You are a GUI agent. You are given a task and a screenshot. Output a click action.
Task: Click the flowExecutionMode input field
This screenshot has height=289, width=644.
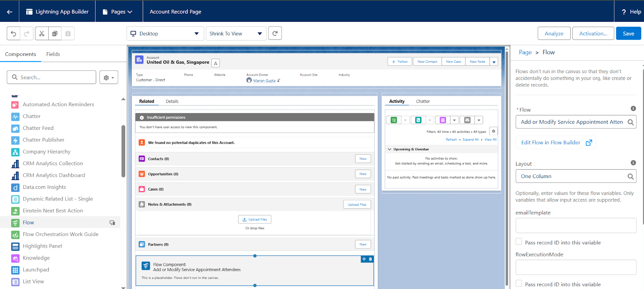tap(576, 267)
